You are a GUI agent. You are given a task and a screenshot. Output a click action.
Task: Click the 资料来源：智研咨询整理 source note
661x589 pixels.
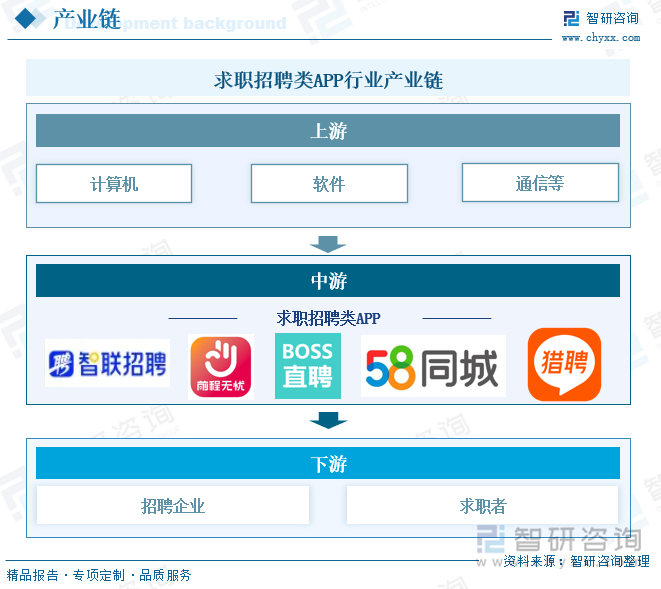pyautogui.click(x=577, y=561)
